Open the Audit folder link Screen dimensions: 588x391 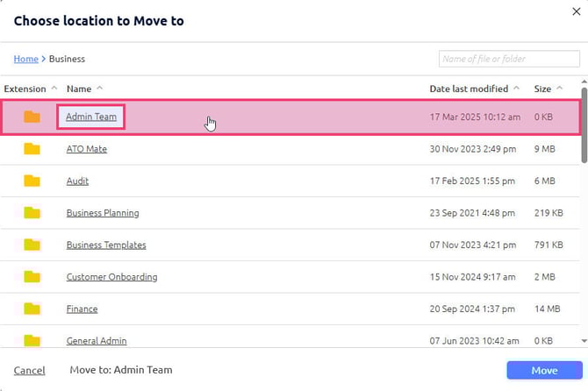click(77, 181)
